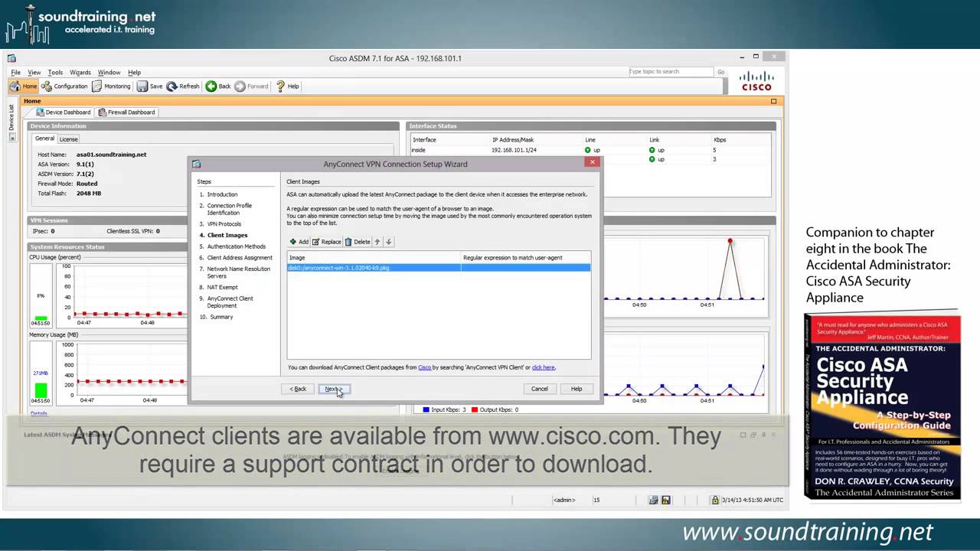This screenshot has width=980, height=551.
Task: Click the Save toolbar icon
Action: [x=142, y=86]
